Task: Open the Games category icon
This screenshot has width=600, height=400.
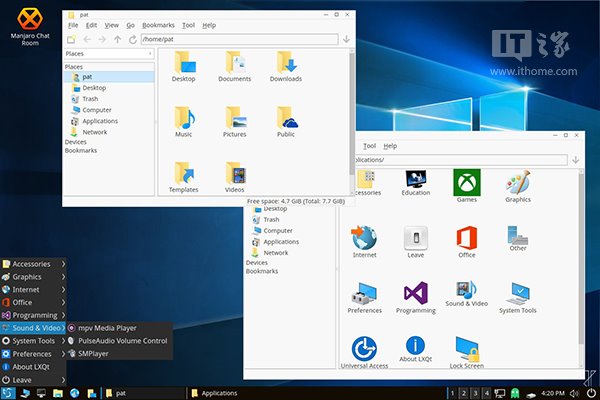Action: coord(466,186)
